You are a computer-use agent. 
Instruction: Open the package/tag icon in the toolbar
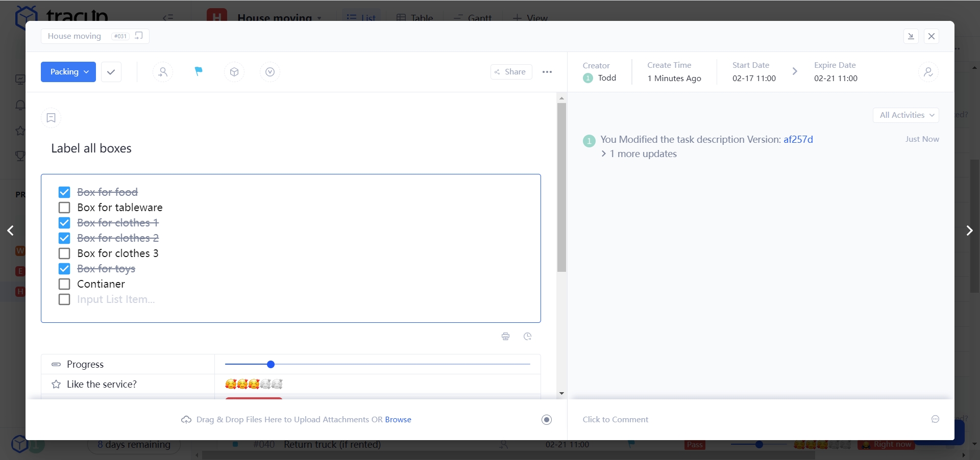click(234, 72)
